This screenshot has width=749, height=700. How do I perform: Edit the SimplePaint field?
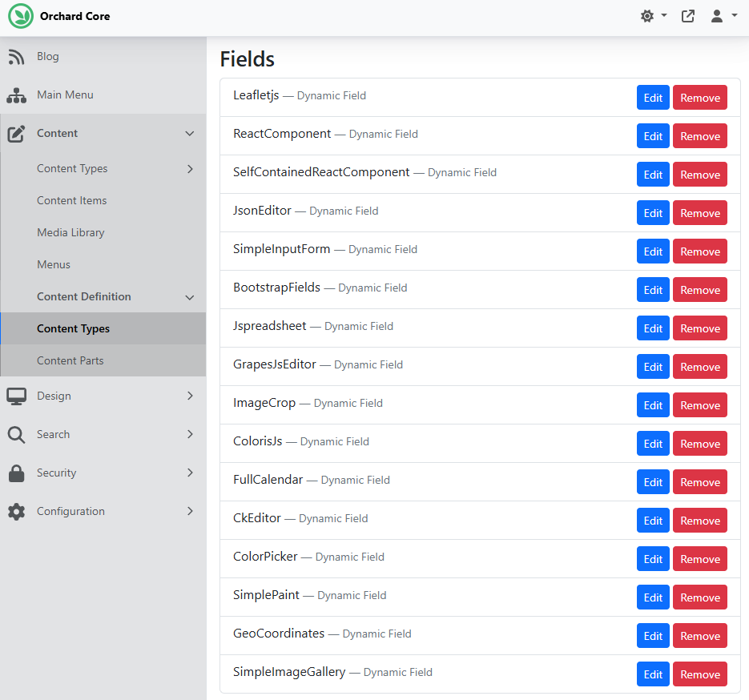(653, 597)
